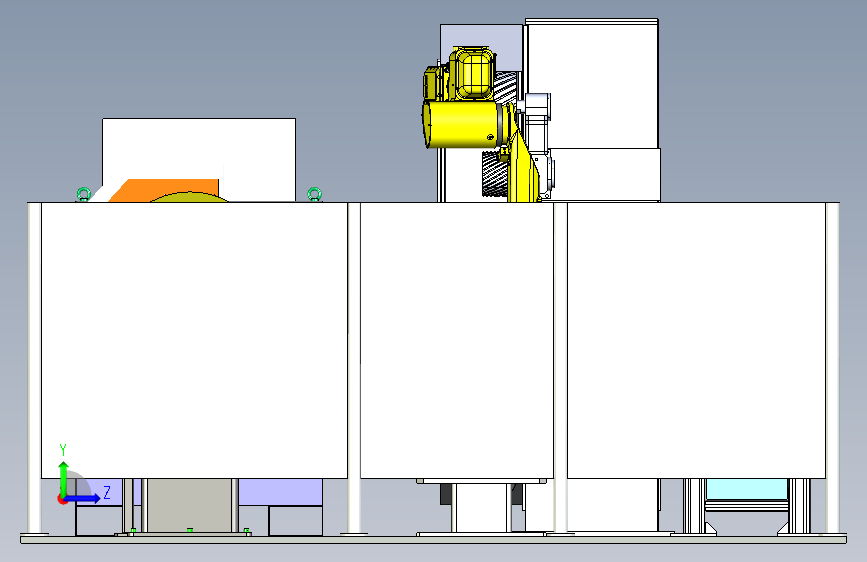Select the gray box beneath left enclosure
This screenshot has height=562, width=867.
[x=189, y=505]
